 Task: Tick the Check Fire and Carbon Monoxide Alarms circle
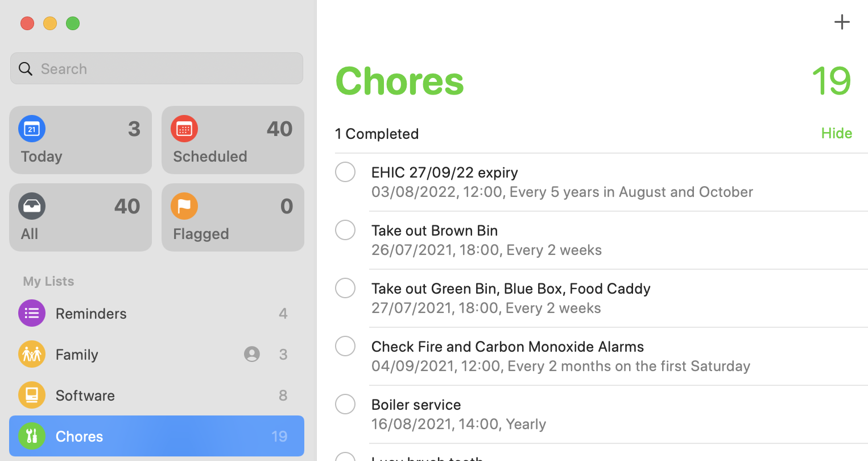coord(345,346)
